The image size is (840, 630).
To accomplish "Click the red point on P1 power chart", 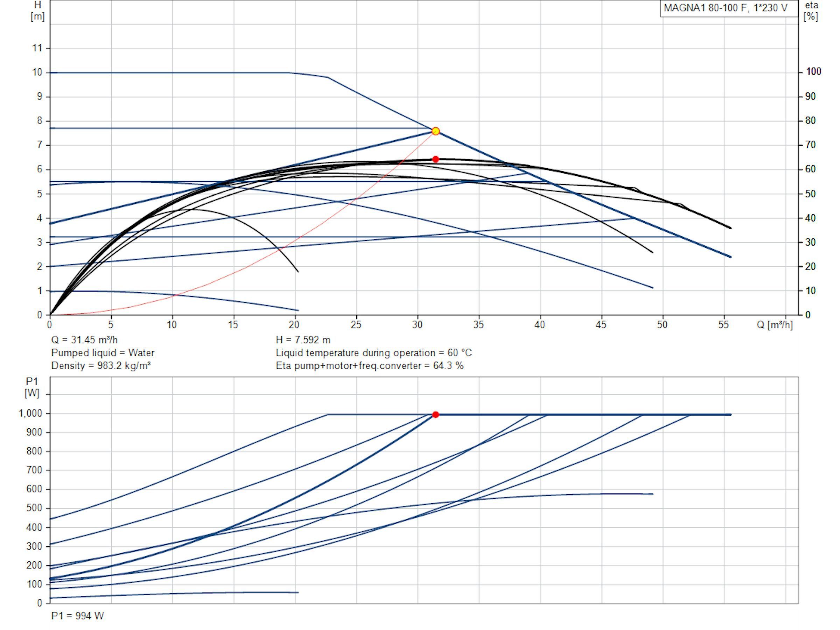I will 435,415.
